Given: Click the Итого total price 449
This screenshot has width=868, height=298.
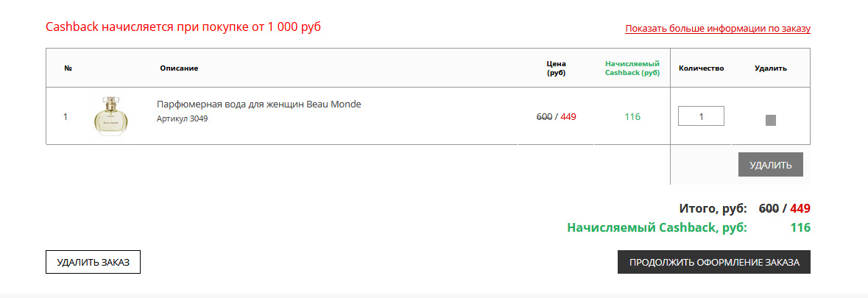Looking at the screenshot, I should click(800, 209).
